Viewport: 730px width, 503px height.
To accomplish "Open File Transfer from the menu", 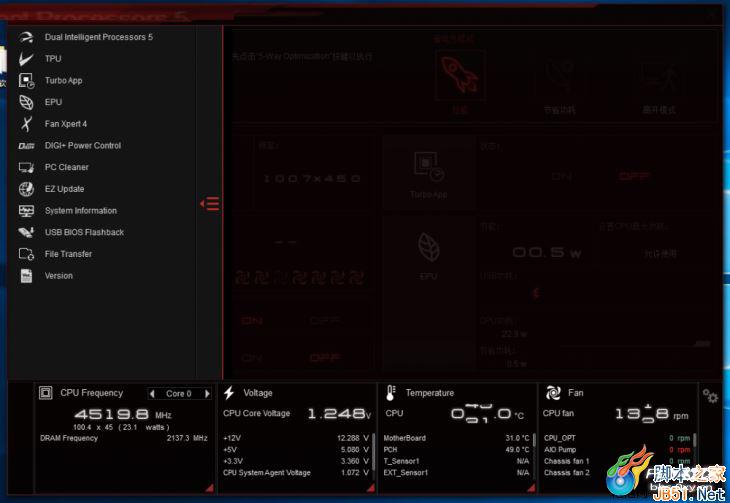I will tap(68, 254).
